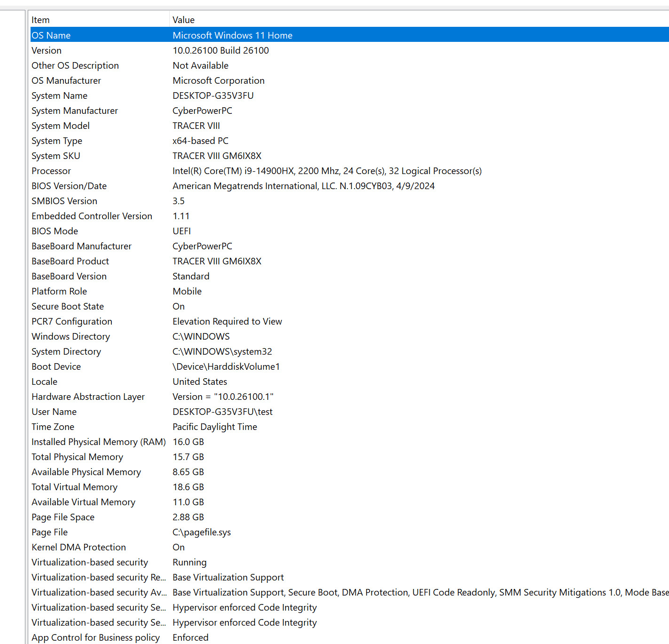Click the 8.65 GB value

point(188,472)
